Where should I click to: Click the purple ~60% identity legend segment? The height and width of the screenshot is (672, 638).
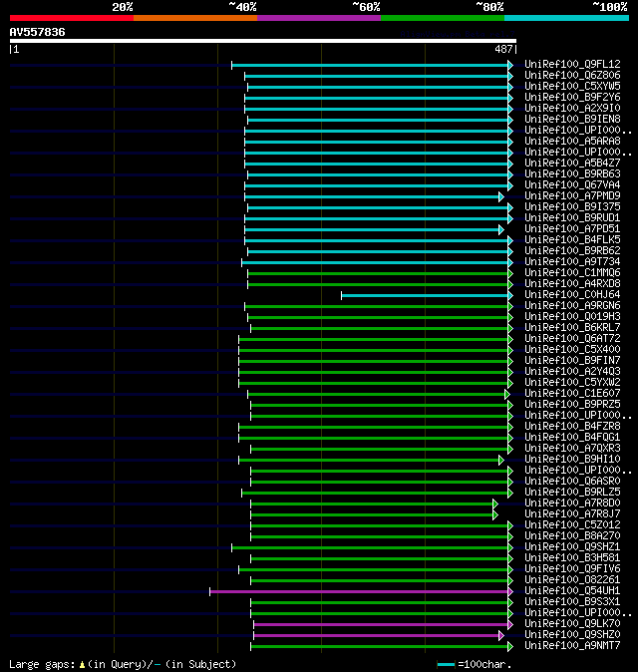319,18
